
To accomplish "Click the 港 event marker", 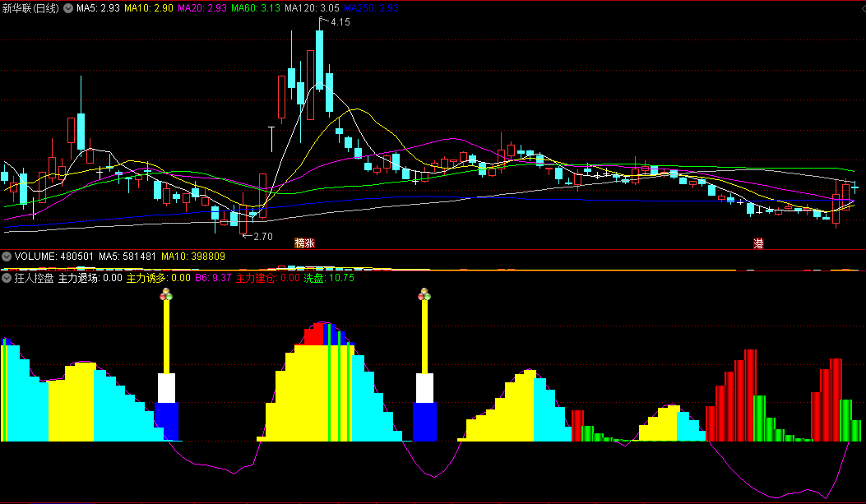I will (x=759, y=243).
